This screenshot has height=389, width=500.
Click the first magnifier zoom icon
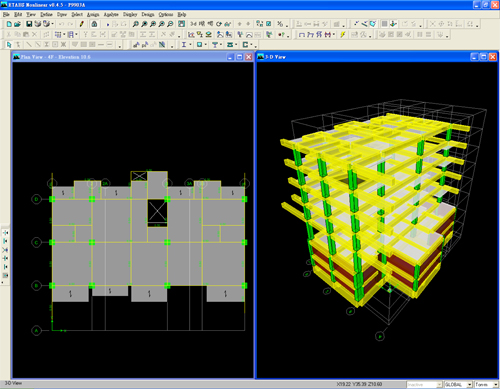[135, 24]
